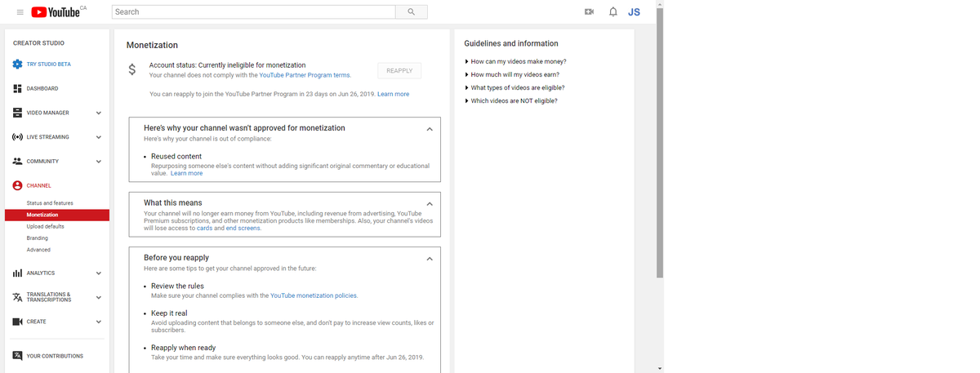Click Try Studio Beta label
This screenshot has width=980, height=373.
click(49, 64)
